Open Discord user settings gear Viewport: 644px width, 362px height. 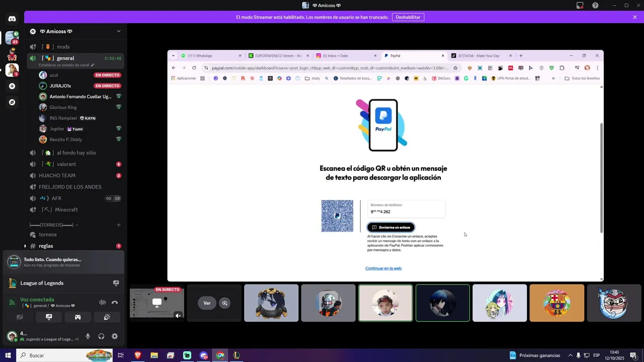click(x=115, y=336)
